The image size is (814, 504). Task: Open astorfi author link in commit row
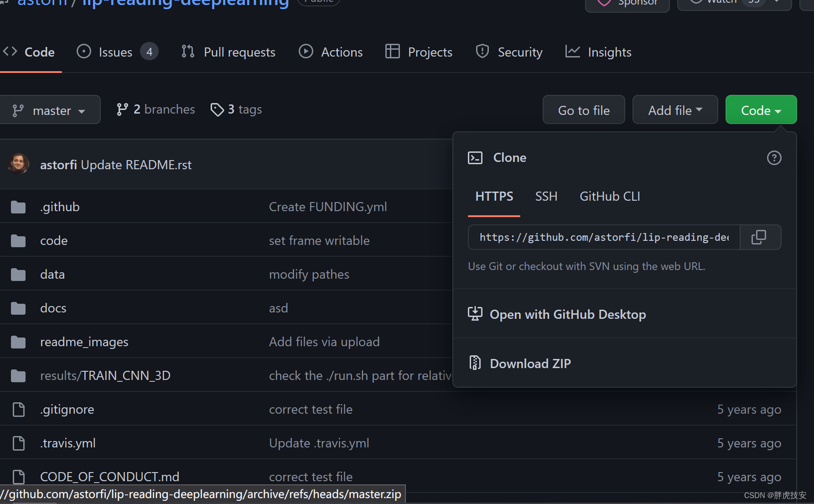click(x=58, y=165)
